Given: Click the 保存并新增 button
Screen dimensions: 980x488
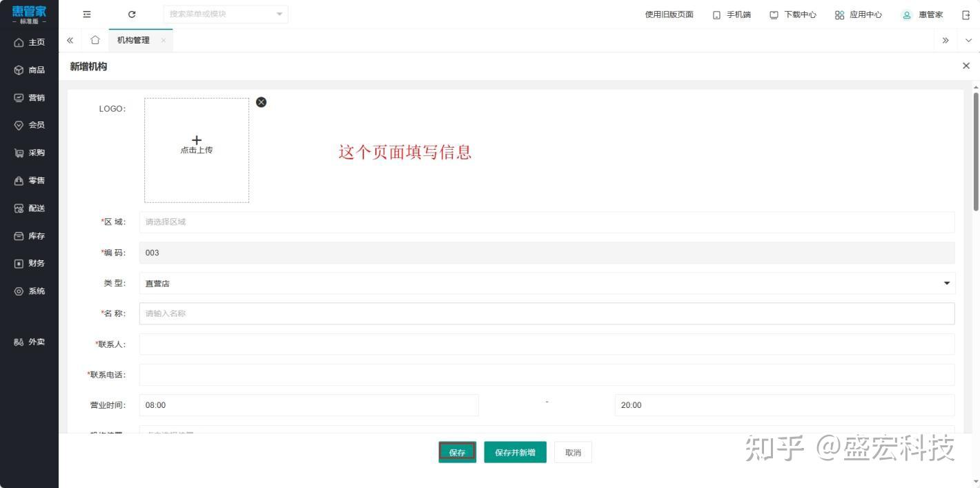Looking at the screenshot, I should [515, 452].
